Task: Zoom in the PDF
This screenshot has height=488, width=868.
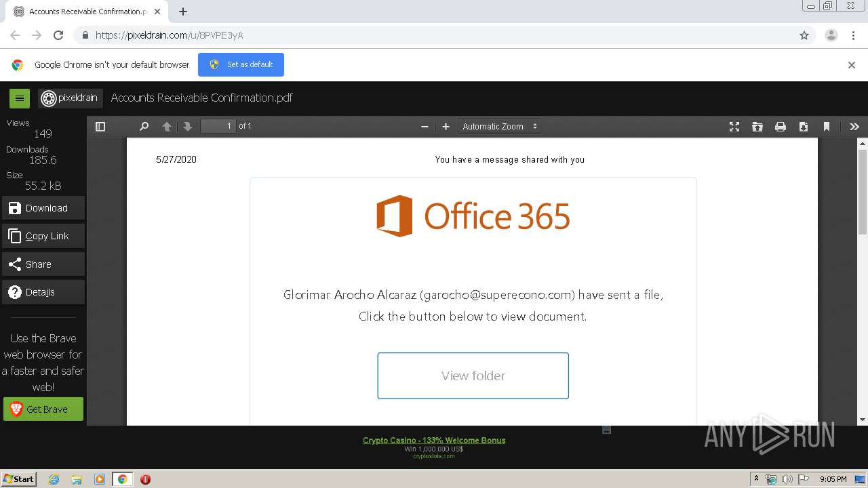Action: (446, 127)
